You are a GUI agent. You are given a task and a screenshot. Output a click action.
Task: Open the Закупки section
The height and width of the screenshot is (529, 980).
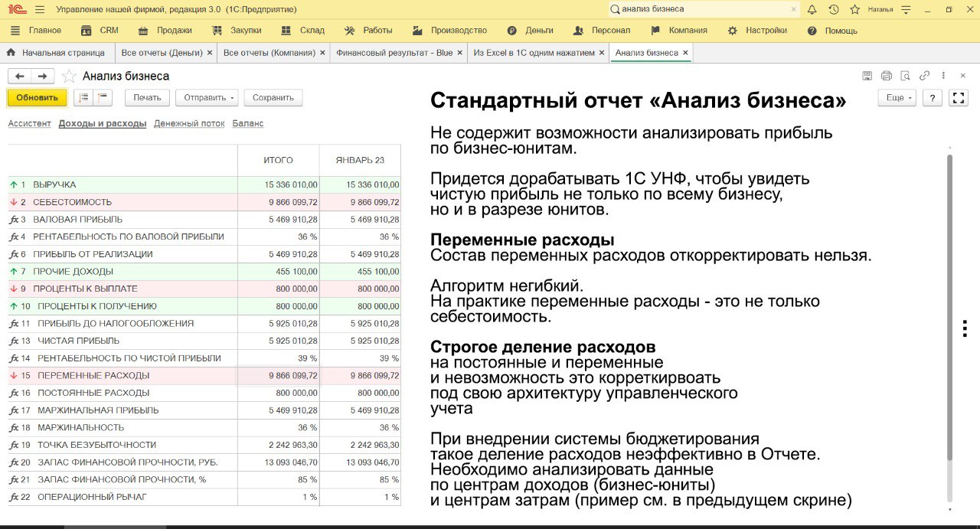(x=236, y=31)
